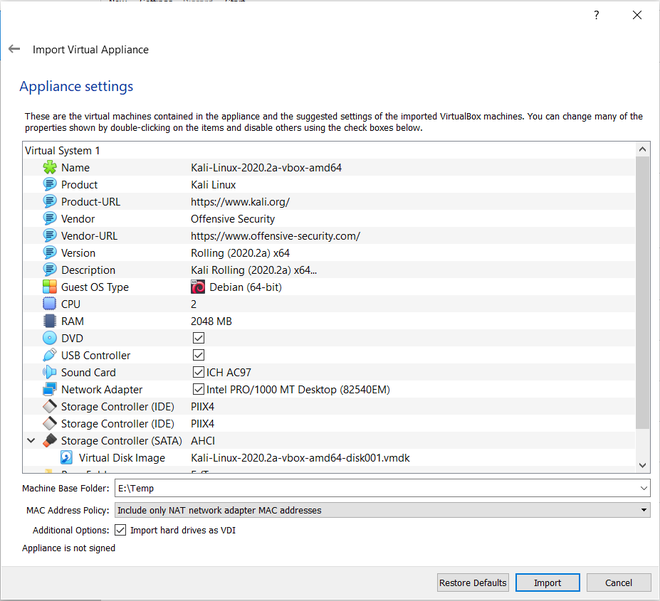Click the Version speech bubble icon
This screenshot has width=660, height=601.
click(50, 253)
